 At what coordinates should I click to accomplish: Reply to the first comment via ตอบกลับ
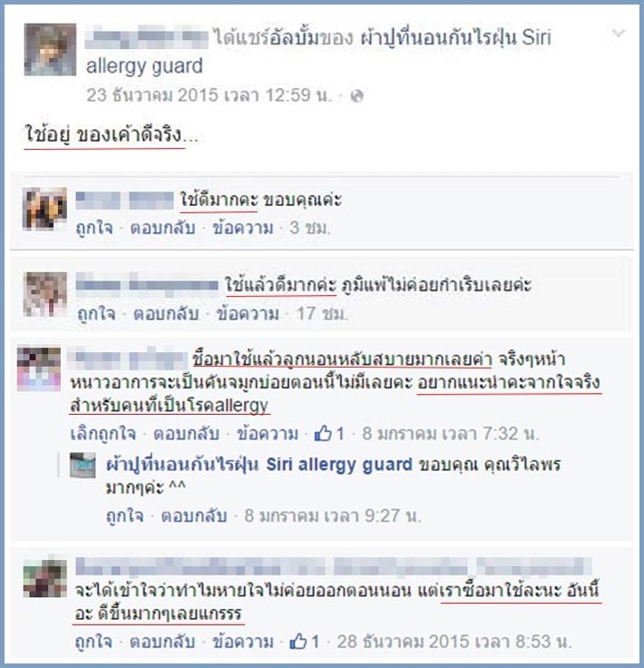[162, 229]
